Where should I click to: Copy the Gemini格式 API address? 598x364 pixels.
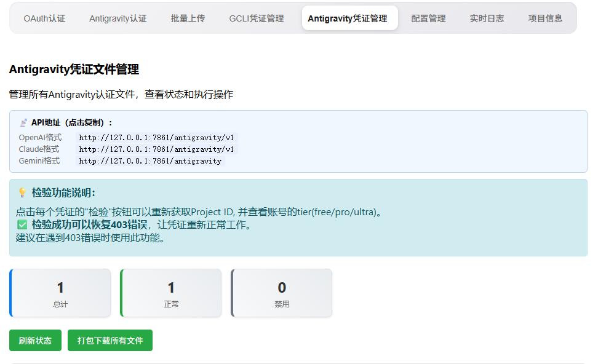(150, 161)
